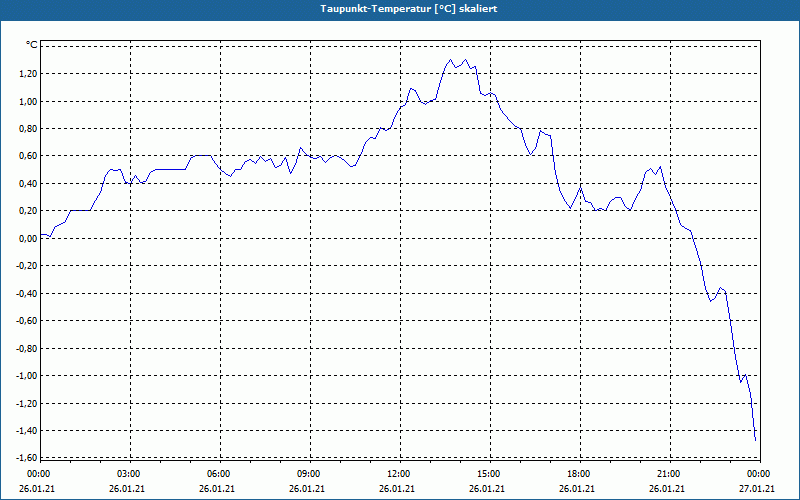Click the "26.01.21" date beneath 18:00
The height and width of the screenshot is (500, 800).
pyautogui.click(x=577, y=489)
